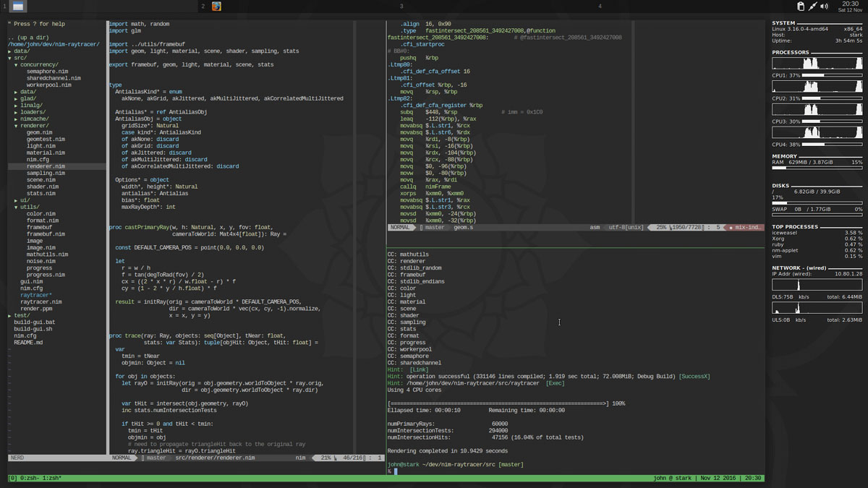Click the utf-8[unix] encoding indicator
This screenshot has width=868, height=488.
click(x=626, y=228)
